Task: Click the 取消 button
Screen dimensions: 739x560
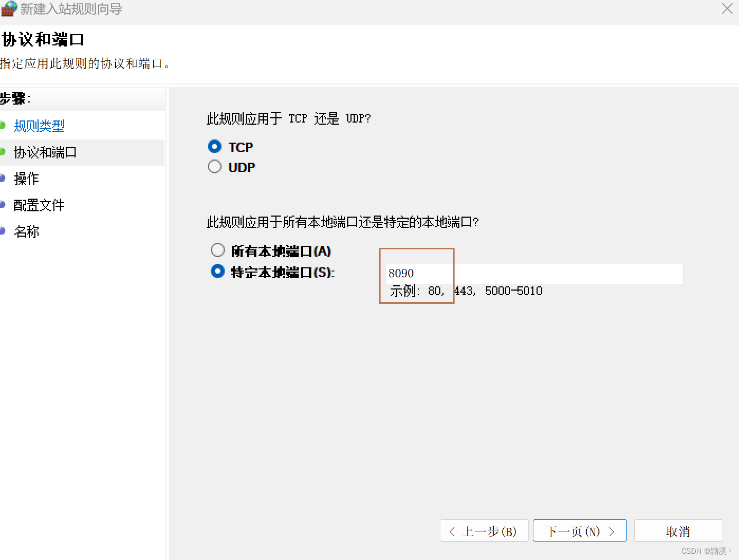Action: coord(678,530)
